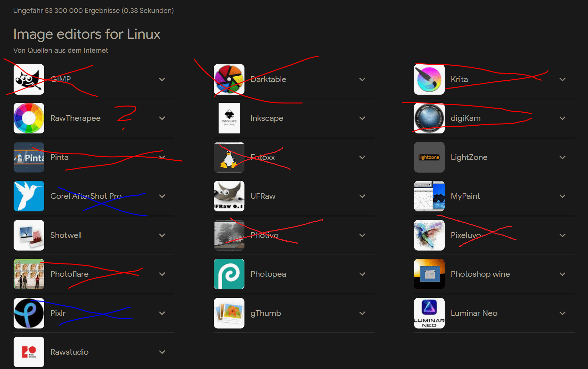
Task: Expand the LightZone details chevron
Action: click(562, 157)
